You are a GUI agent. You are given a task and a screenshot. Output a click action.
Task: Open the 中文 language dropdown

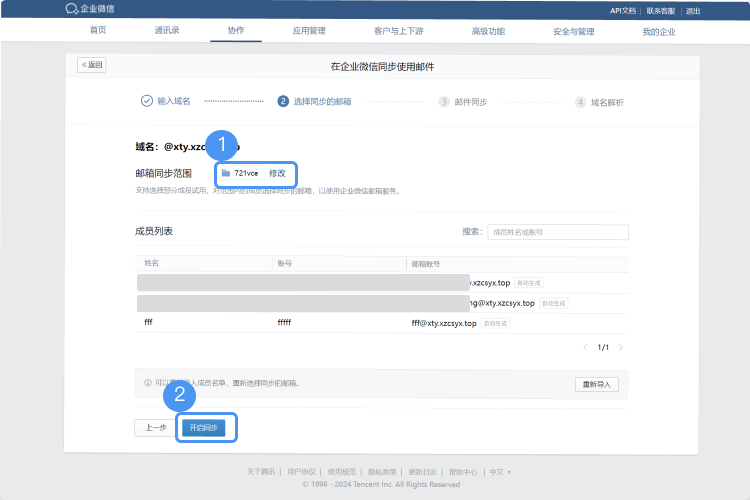[x=499, y=471]
